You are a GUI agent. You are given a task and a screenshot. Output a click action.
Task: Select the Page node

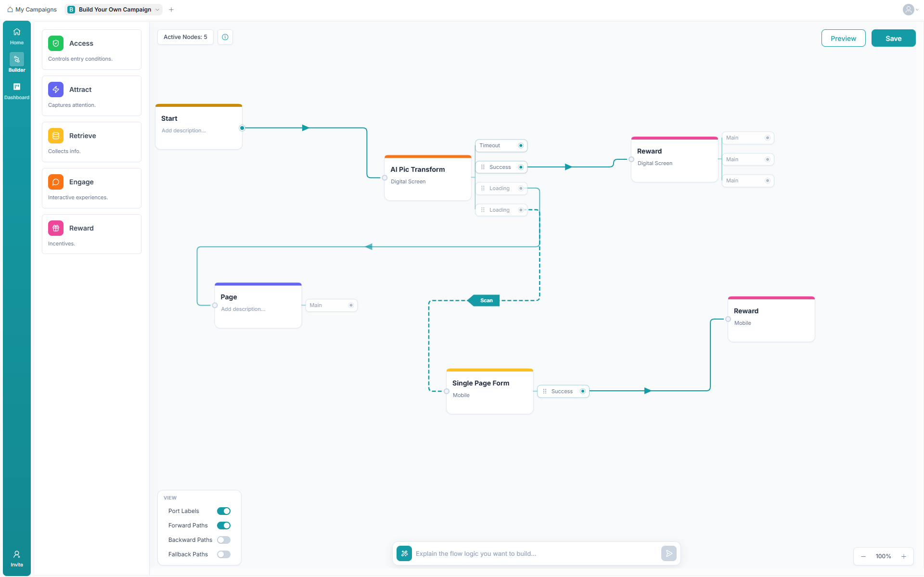pos(258,305)
